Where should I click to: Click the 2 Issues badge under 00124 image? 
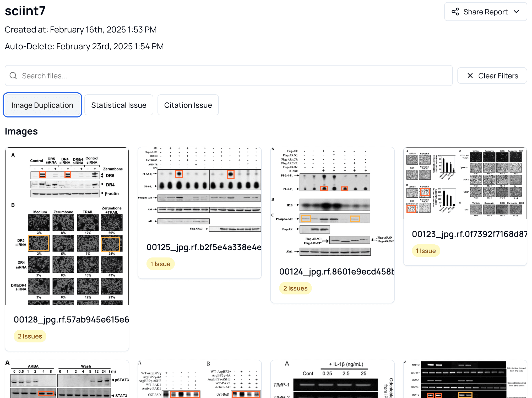[x=295, y=288]
